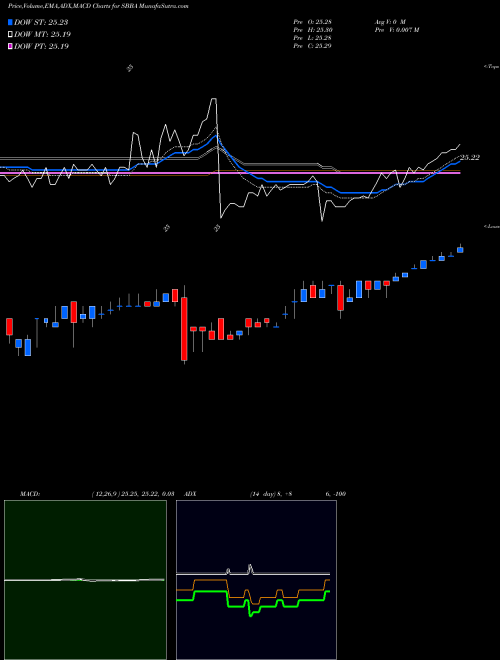Click the ADX panel label
500x660 pixels.
click(x=190, y=494)
